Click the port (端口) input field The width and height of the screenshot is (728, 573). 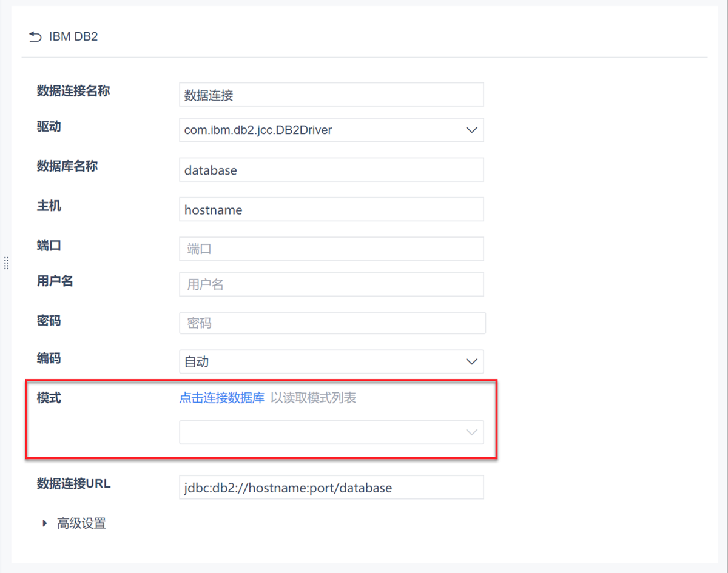(x=331, y=249)
